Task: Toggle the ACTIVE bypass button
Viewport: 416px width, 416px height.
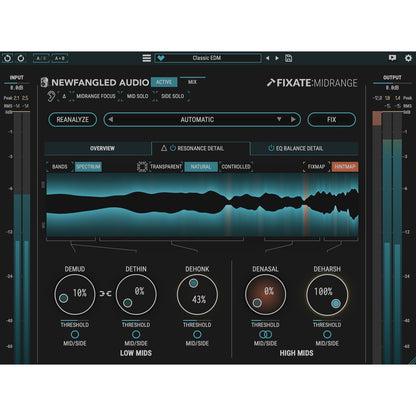Action: pos(164,82)
